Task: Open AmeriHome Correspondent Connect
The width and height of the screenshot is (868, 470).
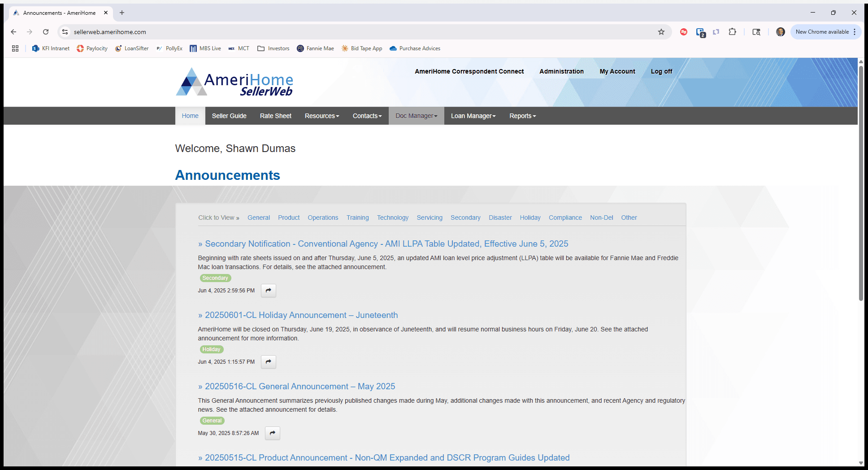Action: click(469, 71)
